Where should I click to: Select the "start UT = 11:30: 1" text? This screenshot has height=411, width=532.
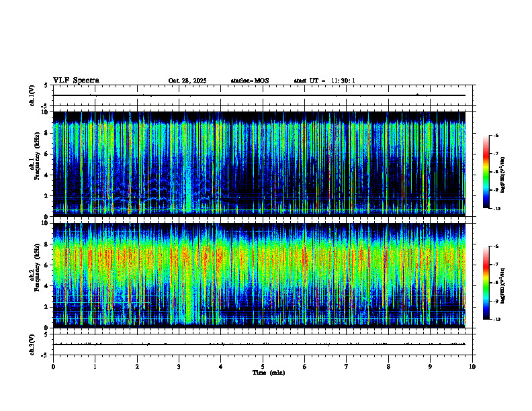(324, 81)
